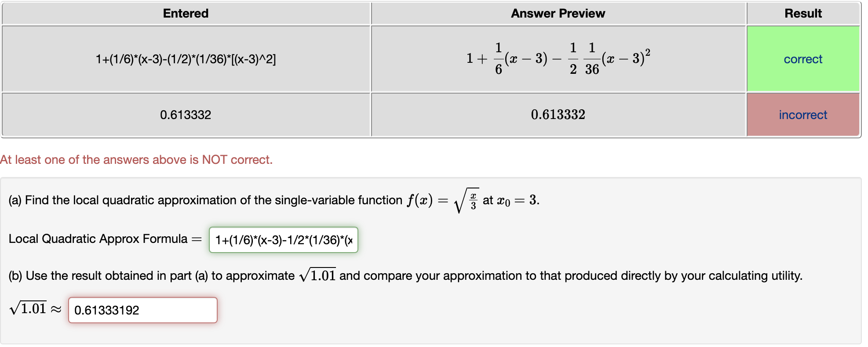Click the Result column header
The width and height of the screenshot is (868, 347).
point(803,13)
